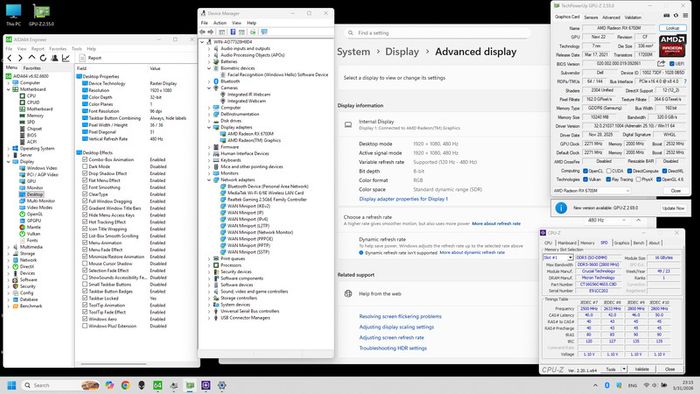Toggle Font Smoothing checkbox
Screen dimensions: 700x394
[x=85, y=187]
